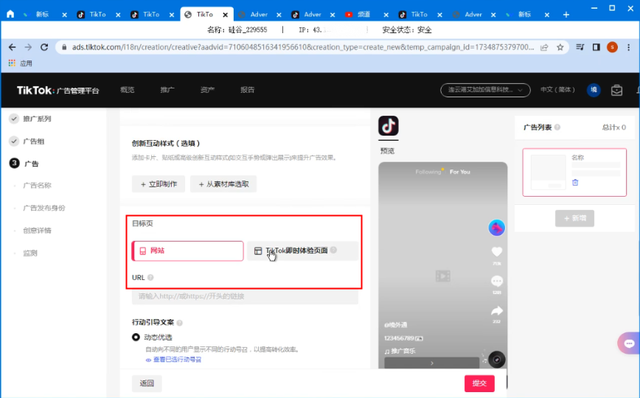Click the 新增 button in ad list

[x=575, y=218]
